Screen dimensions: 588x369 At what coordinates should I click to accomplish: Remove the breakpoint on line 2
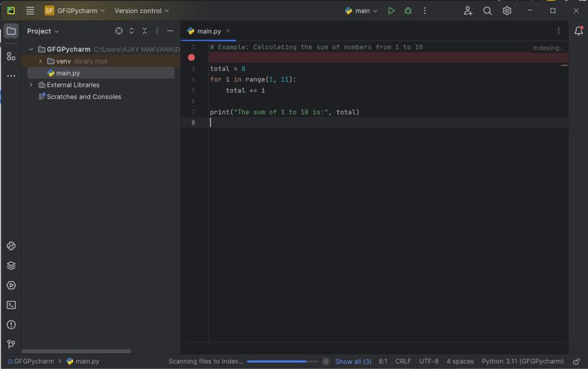pyautogui.click(x=191, y=57)
